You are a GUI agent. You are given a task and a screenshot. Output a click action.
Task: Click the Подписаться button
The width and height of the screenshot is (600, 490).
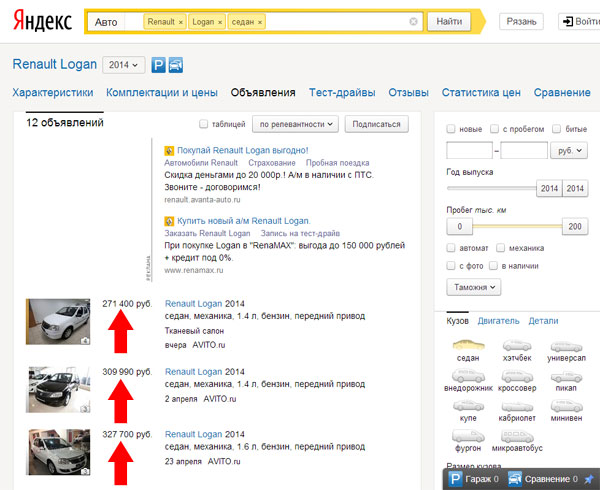click(x=377, y=124)
